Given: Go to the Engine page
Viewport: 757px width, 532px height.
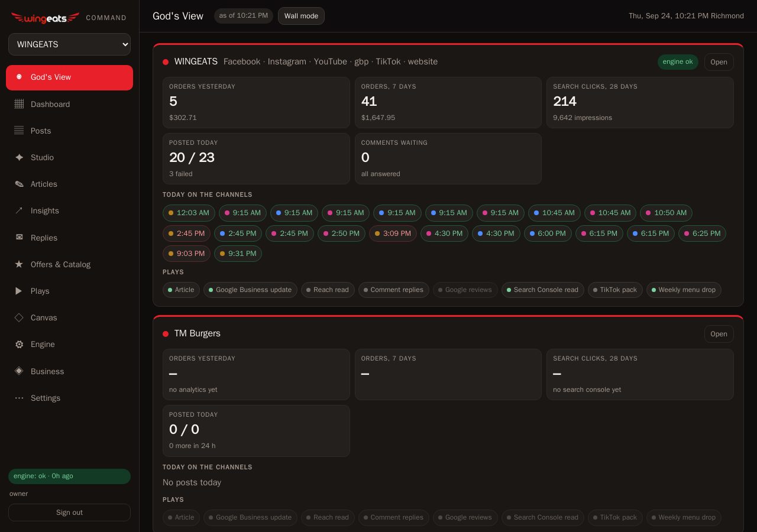Looking at the screenshot, I should 69,344.
